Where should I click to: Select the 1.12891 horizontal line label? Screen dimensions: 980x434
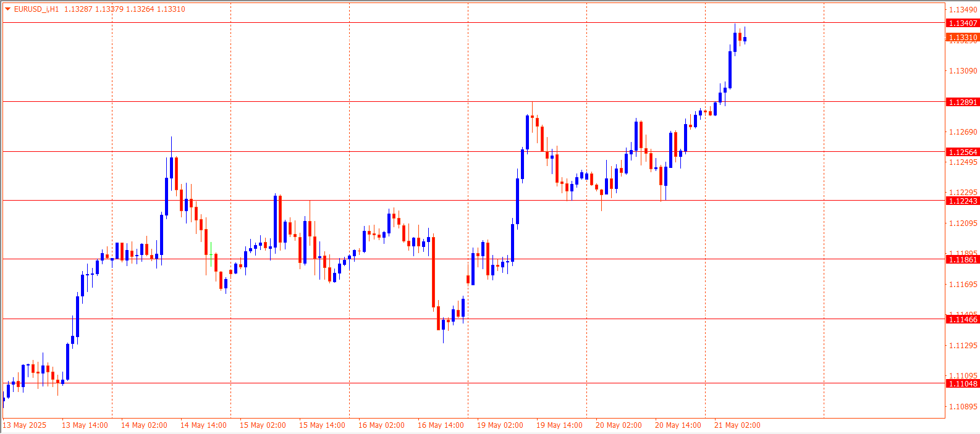pos(963,102)
